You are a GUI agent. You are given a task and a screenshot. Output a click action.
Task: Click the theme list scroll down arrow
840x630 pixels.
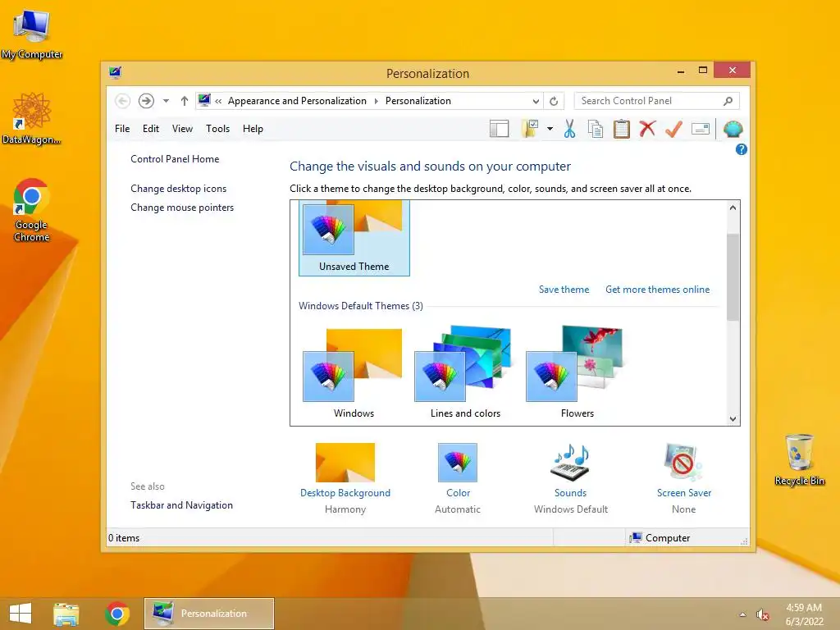pos(733,419)
